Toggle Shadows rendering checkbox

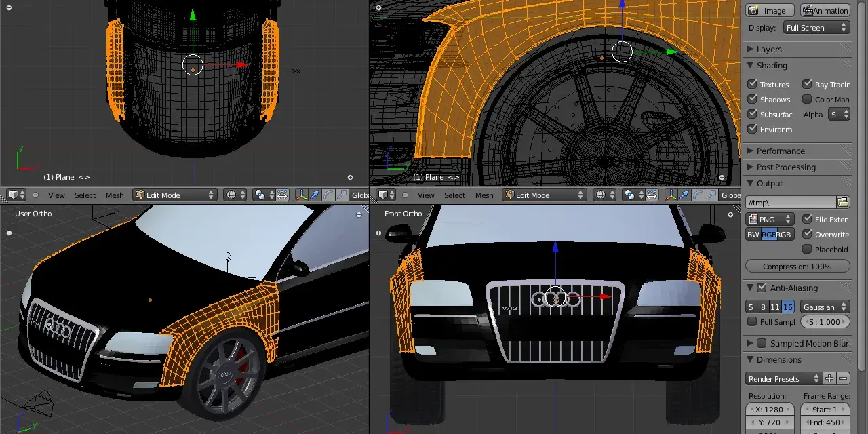[752, 99]
